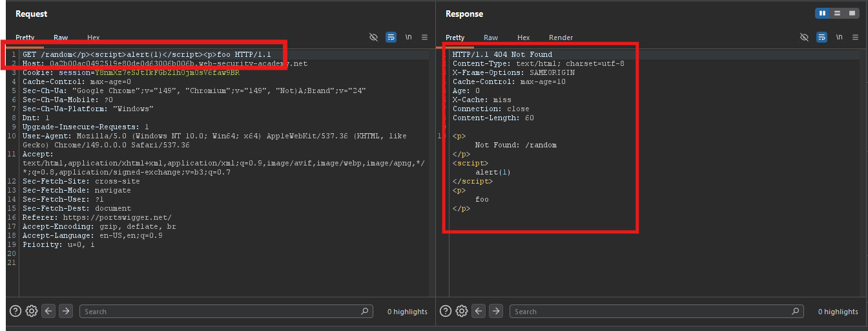Toggle blue pretty-print icon in Request panel

[x=391, y=37]
